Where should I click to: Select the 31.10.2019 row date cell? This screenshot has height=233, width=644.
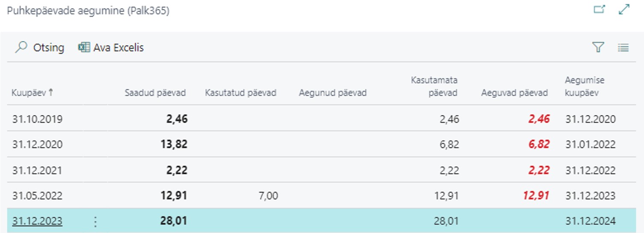pyautogui.click(x=37, y=119)
